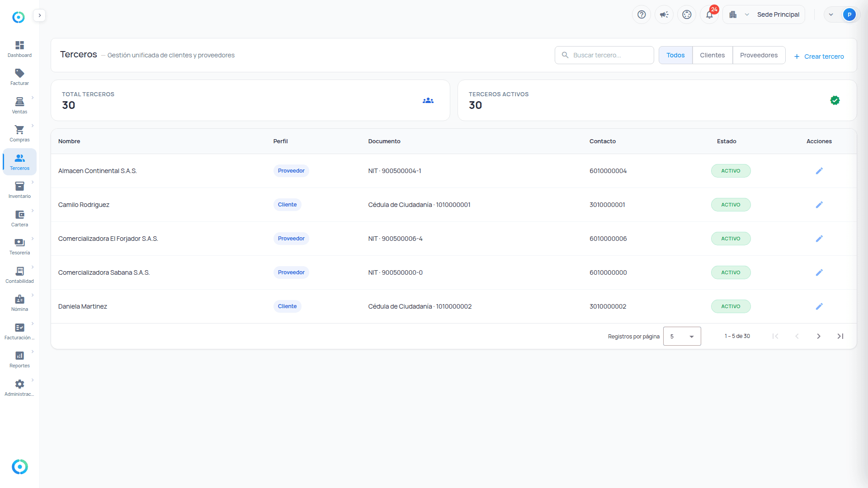This screenshot has width=868, height=488.
Task: Click the Perfil column header
Action: 280,141
